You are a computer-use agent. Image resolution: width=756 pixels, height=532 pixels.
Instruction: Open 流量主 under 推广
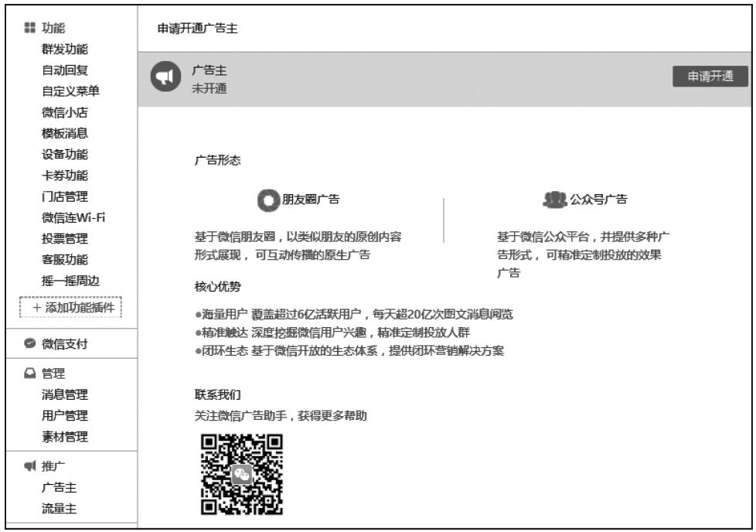59,508
